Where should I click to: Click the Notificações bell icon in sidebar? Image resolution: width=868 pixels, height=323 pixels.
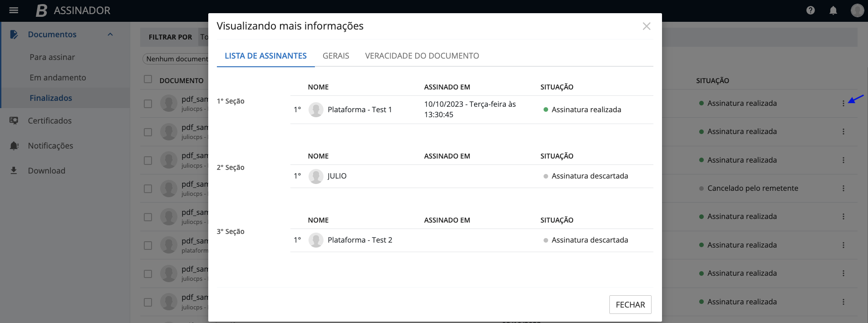(14, 146)
